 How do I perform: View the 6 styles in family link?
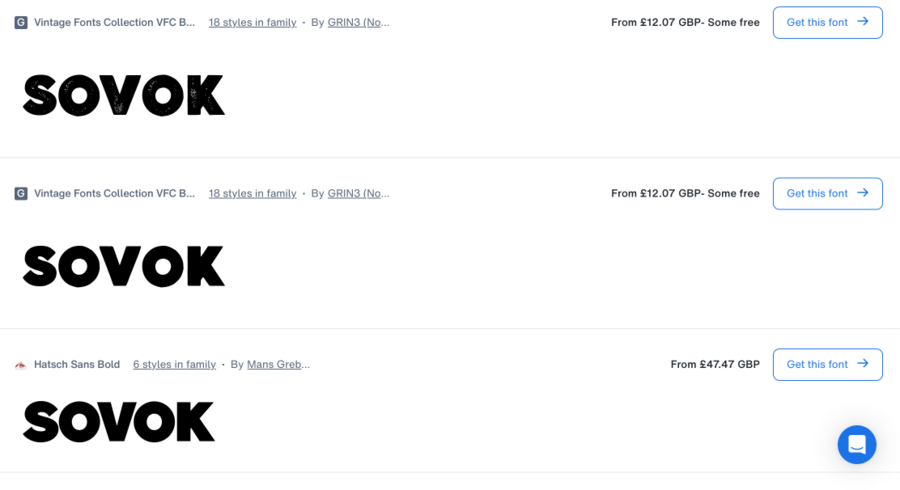[x=174, y=365]
